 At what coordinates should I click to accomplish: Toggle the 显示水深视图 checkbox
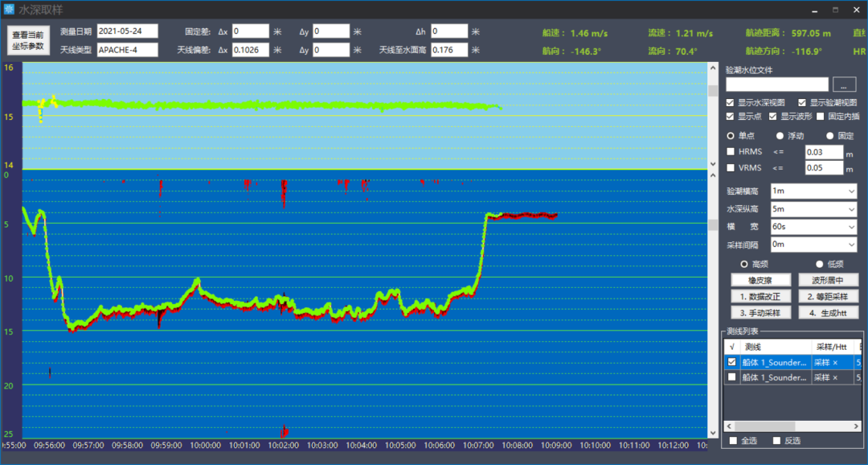point(730,103)
